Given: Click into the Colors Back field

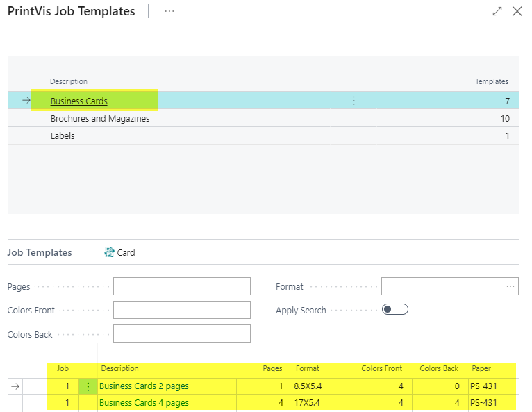Looking at the screenshot, I should (182, 333).
